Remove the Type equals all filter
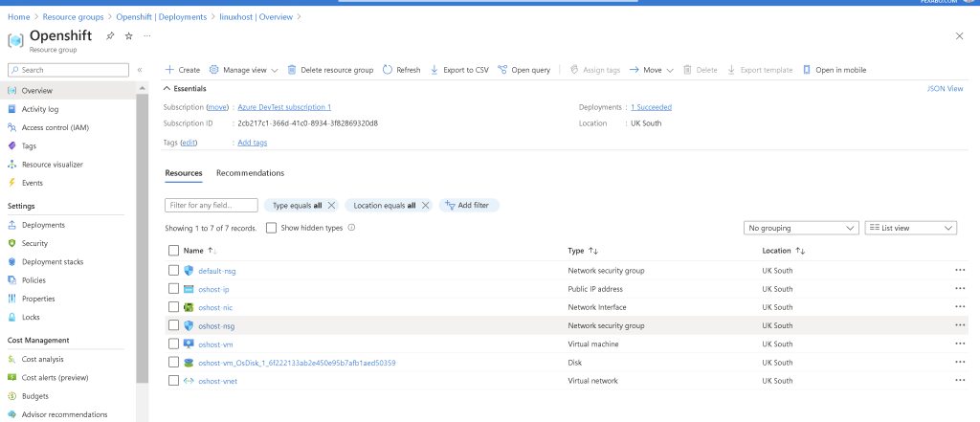Screen dimensions: 980x422 pos(332,205)
